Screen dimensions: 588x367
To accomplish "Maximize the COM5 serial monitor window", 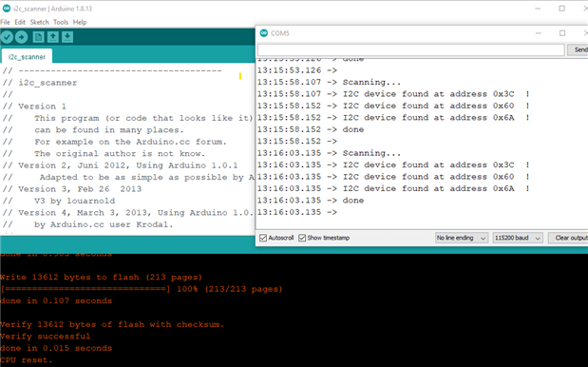I will (562, 33).
